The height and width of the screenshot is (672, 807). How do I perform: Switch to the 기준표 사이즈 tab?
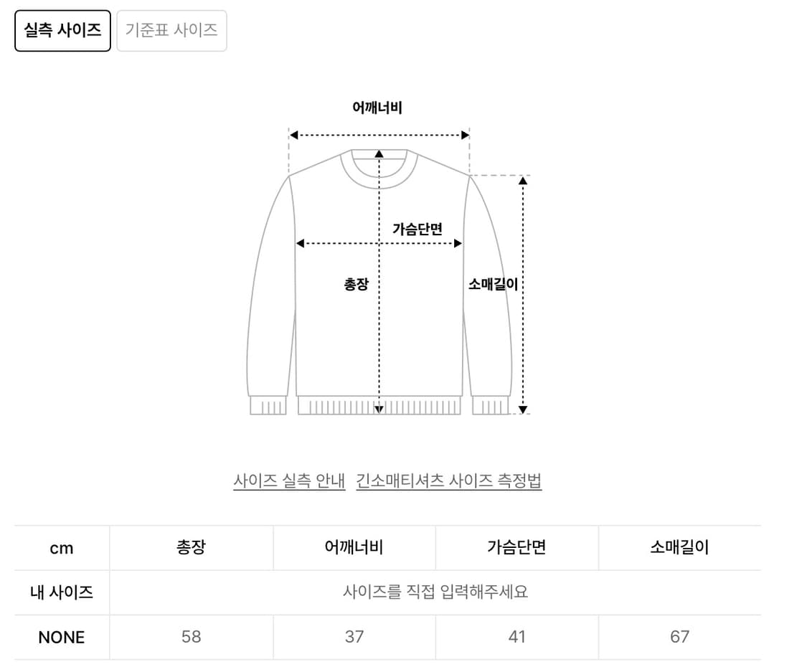click(x=171, y=30)
